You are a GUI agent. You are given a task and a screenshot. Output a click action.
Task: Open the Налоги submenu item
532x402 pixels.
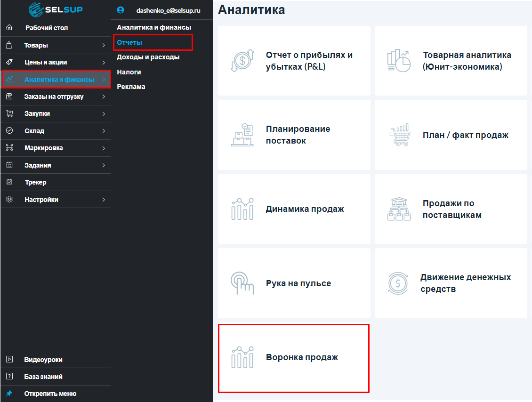pyautogui.click(x=129, y=72)
